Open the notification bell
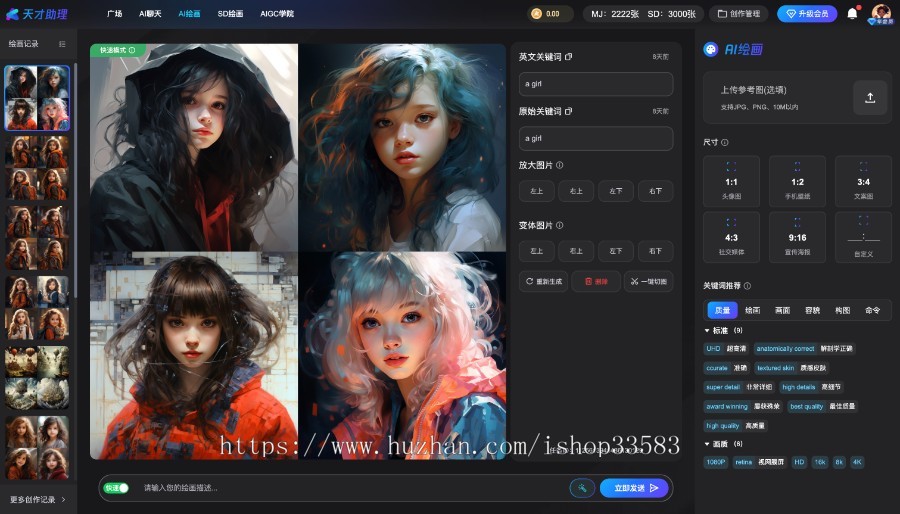 [x=852, y=13]
